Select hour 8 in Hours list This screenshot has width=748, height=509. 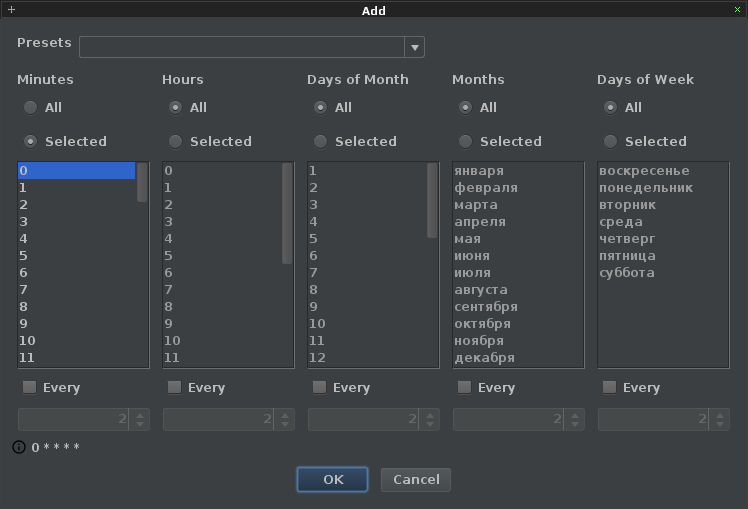point(222,307)
